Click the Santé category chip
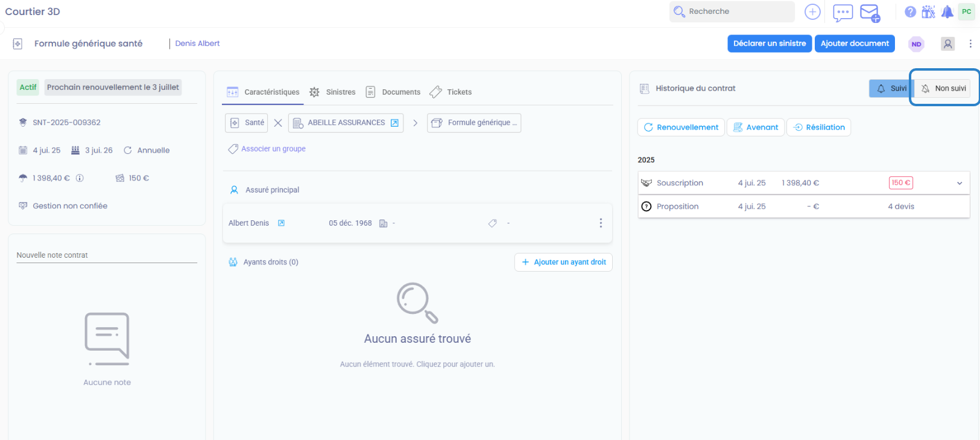This screenshot has height=440, width=980. click(x=247, y=123)
